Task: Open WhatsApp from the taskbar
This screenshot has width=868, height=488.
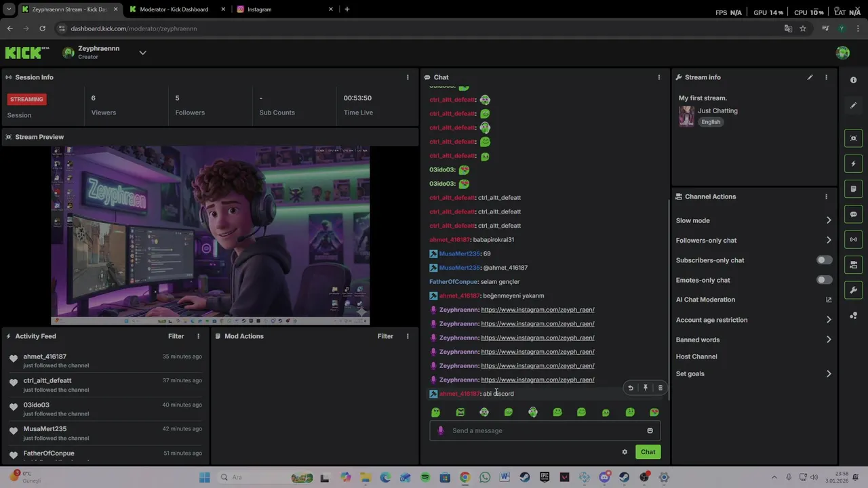Action: 485,477
